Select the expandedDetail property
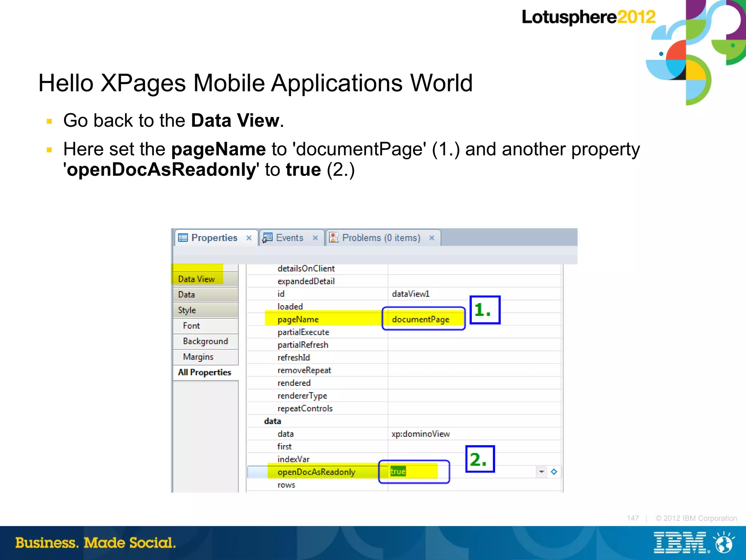The height and width of the screenshot is (560, 746). 306,281
